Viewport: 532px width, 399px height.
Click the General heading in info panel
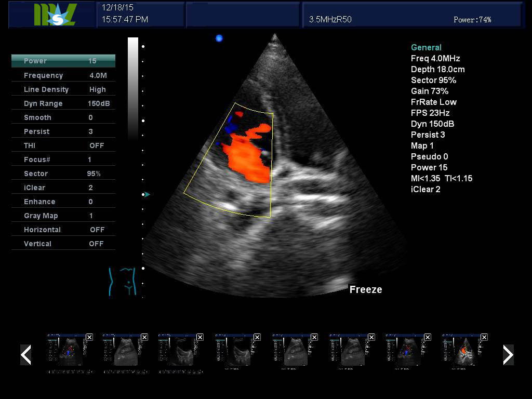coord(426,47)
